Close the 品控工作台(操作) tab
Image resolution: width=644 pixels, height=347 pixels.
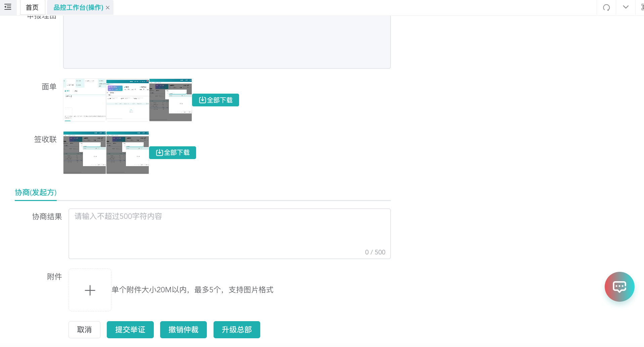tap(108, 8)
